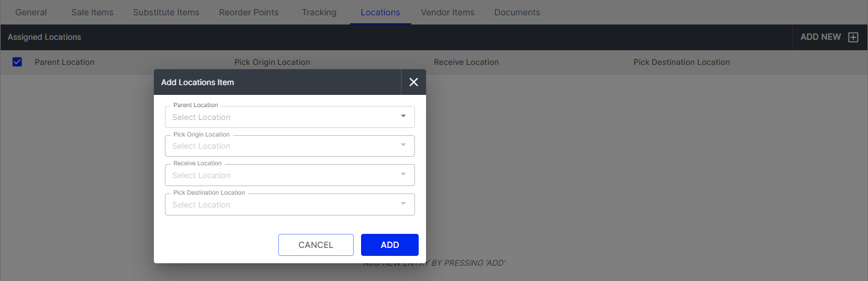The height and width of the screenshot is (281, 868).
Task: Click inside the Parent Location select field
Action: (x=282, y=117)
